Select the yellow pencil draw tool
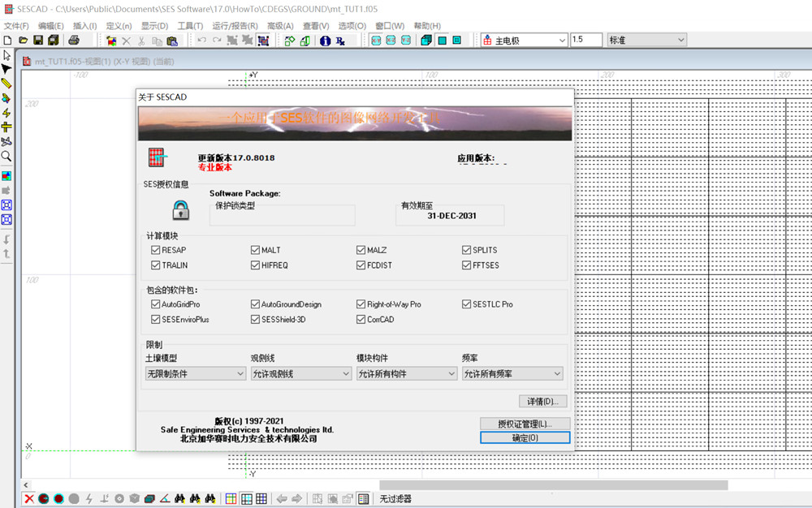812x508 pixels. 6,84
